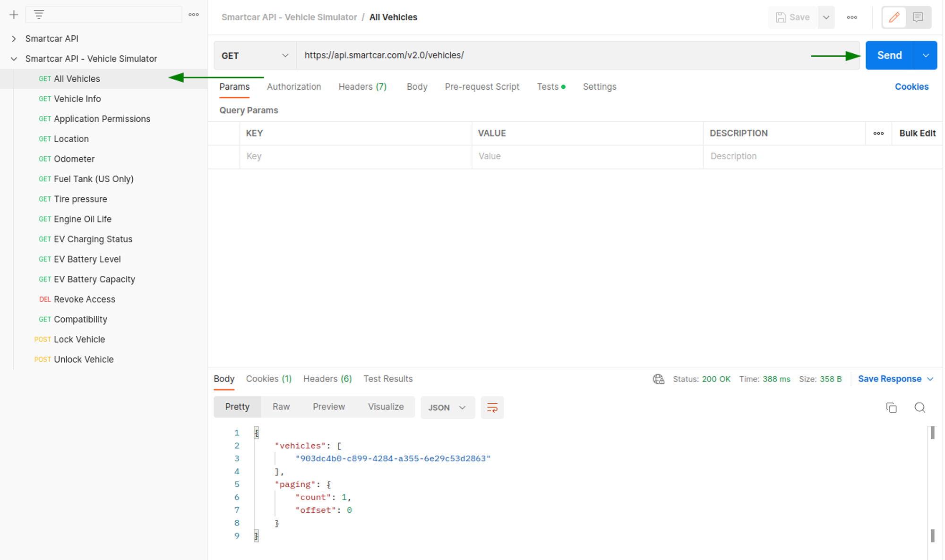945x560 pixels.
Task: Select the response Body tab
Action: coord(224,379)
